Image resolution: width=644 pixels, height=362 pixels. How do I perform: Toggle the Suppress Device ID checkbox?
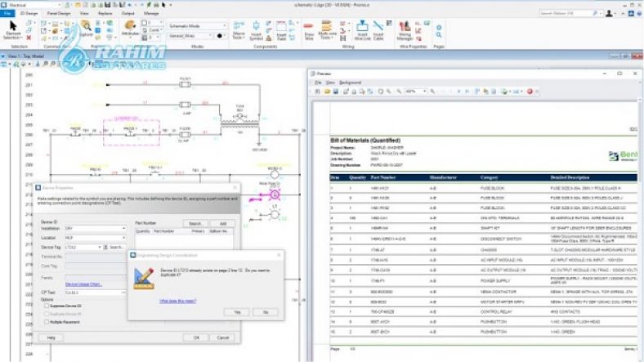click(x=46, y=306)
